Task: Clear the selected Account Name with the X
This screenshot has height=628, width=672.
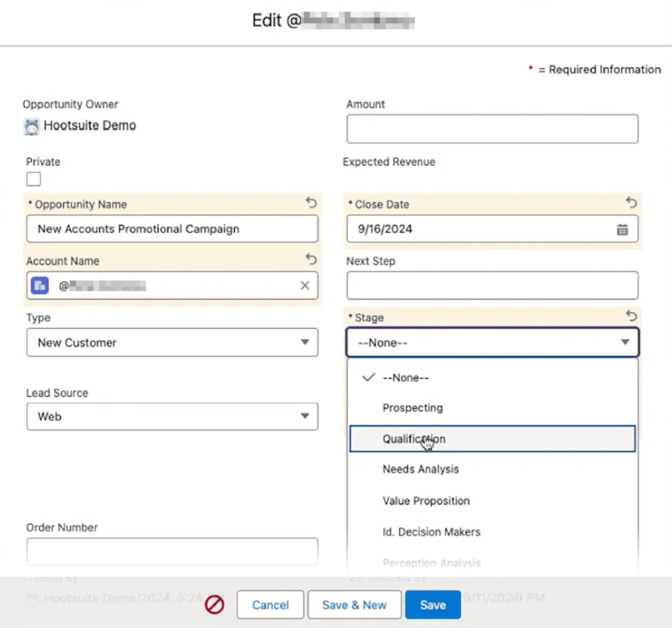Action: click(305, 286)
